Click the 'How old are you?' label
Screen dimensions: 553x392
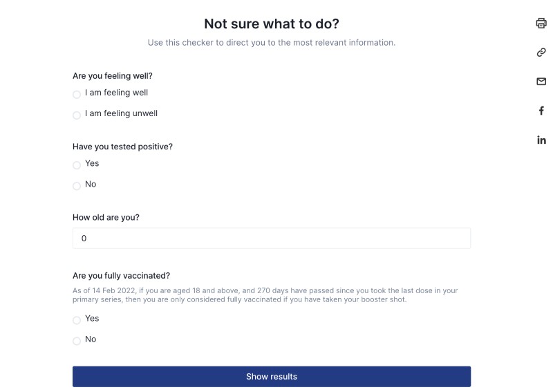(106, 217)
